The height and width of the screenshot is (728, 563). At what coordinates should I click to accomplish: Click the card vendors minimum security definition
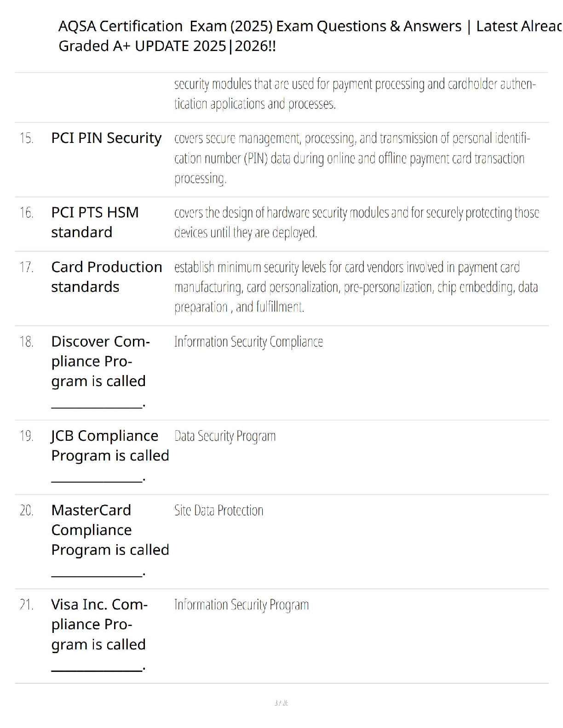[356, 287]
